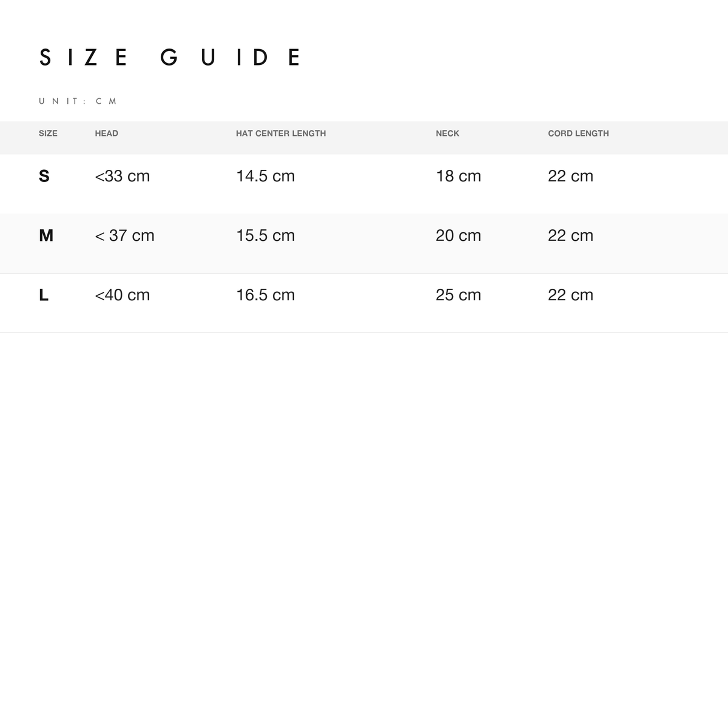This screenshot has height=728, width=728.
Task: Click the 22 cm cord length in row L
Action: tap(571, 295)
